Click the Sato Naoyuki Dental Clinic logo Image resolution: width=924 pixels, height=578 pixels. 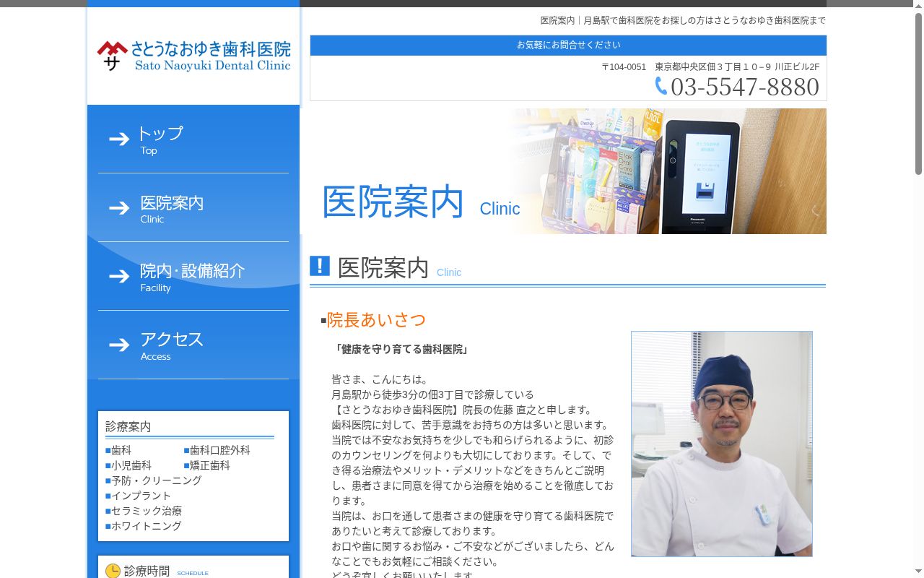[193, 56]
